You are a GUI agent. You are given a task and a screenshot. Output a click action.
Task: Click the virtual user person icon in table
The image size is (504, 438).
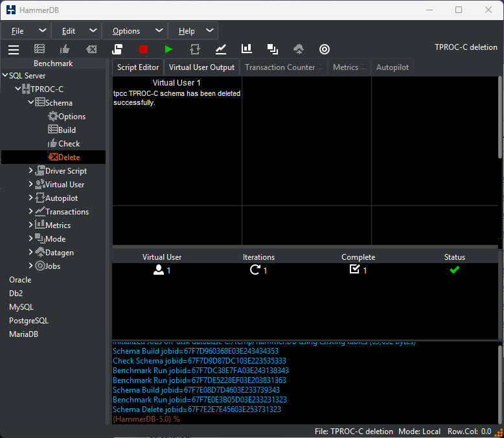point(159,270)
